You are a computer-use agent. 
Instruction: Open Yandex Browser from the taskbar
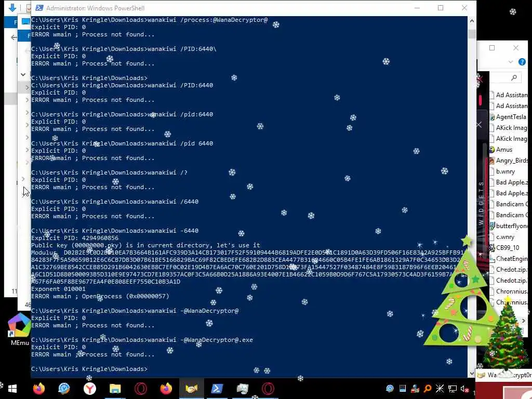pos(89,389)
